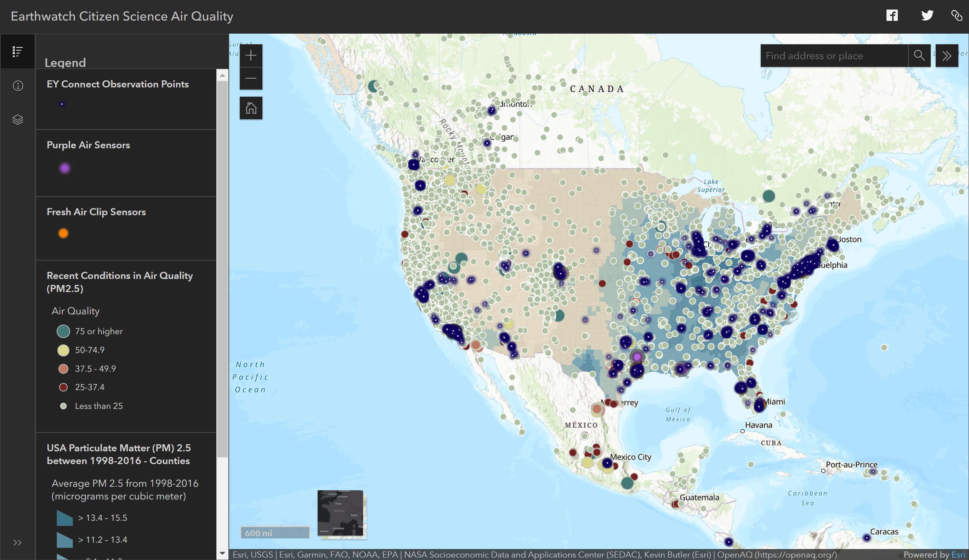Collapse the left sidebar with the double chevron
Image resolution: width=969 pixels, height=560 pixels.
(x=17, y=543)
